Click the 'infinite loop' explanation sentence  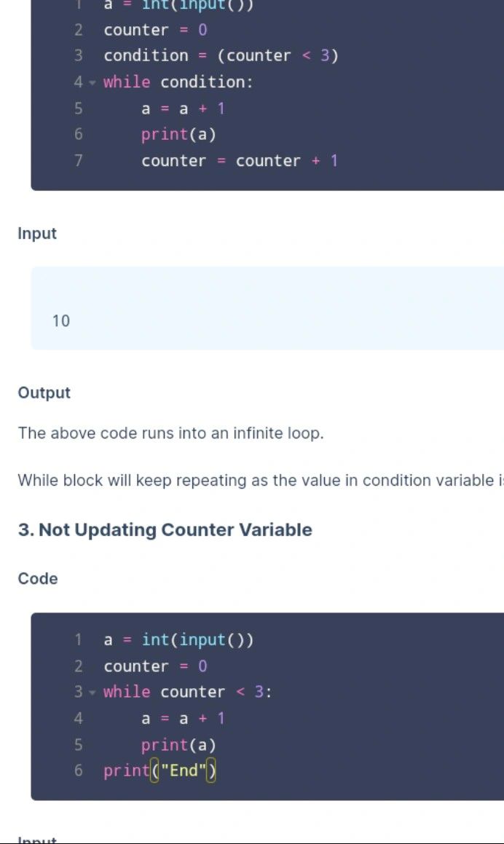click(x=171, y=434)
